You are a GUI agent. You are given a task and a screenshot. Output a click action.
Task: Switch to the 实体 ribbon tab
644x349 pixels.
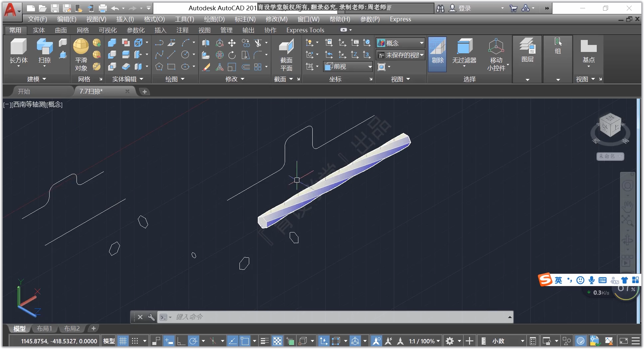[x=39, y=30]
